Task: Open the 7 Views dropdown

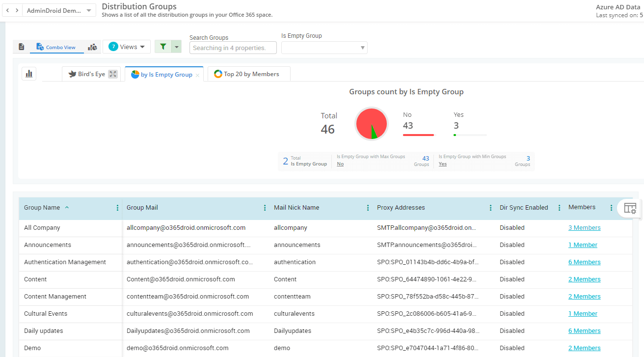Action: pos(127,47)
